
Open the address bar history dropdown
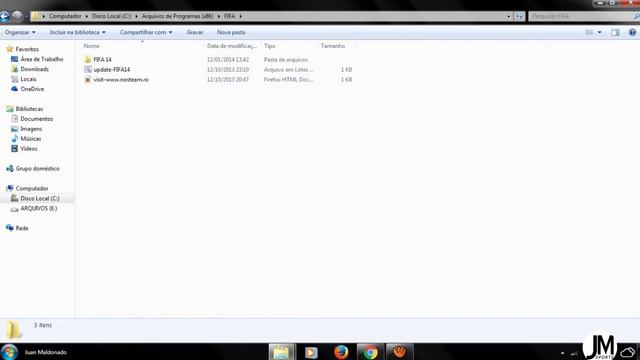pyautogui.click(x=509, y=16)
